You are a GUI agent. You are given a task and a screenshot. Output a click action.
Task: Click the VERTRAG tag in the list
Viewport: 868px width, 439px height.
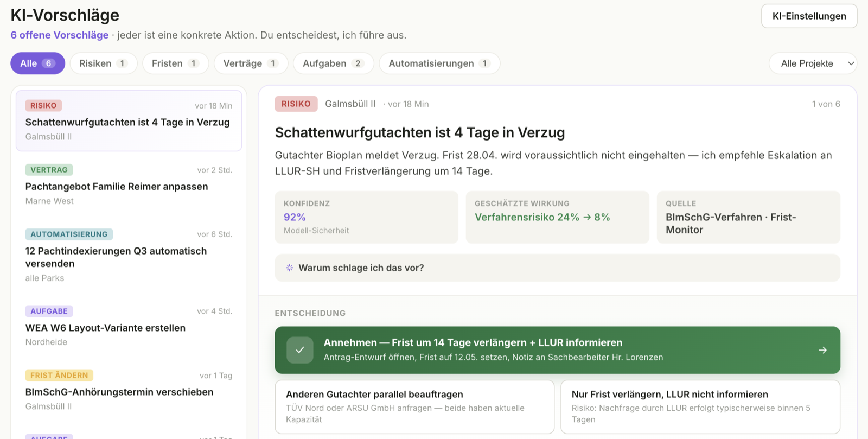(49, 170)
